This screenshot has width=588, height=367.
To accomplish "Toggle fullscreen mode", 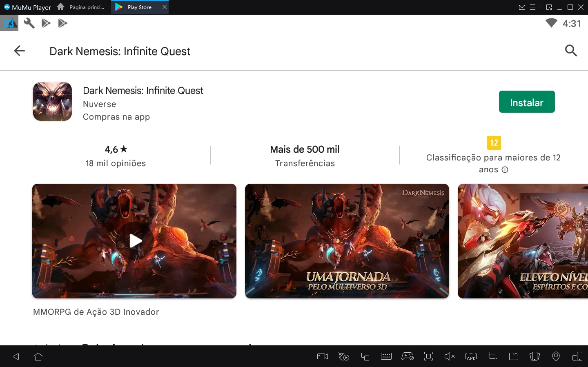I will click(428, 356).
